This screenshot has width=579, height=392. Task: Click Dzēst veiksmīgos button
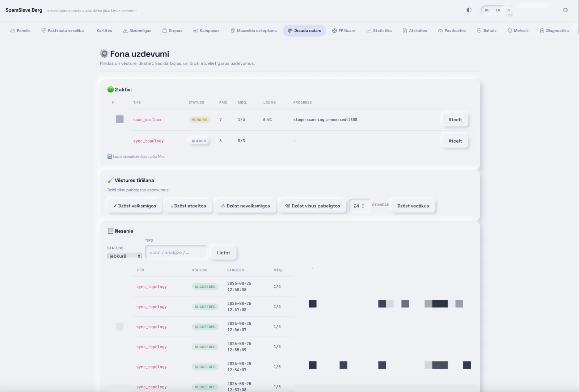click(x=135, y=206)
